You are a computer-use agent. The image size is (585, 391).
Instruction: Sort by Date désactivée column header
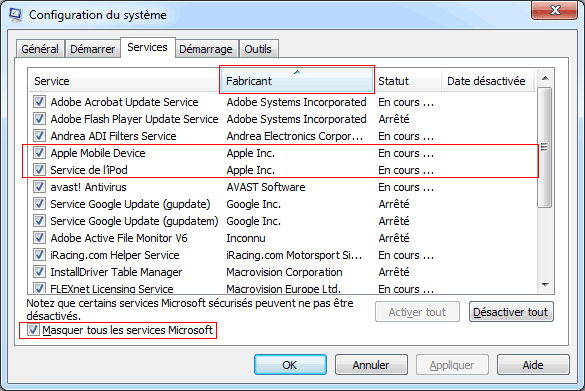point(489,80)
